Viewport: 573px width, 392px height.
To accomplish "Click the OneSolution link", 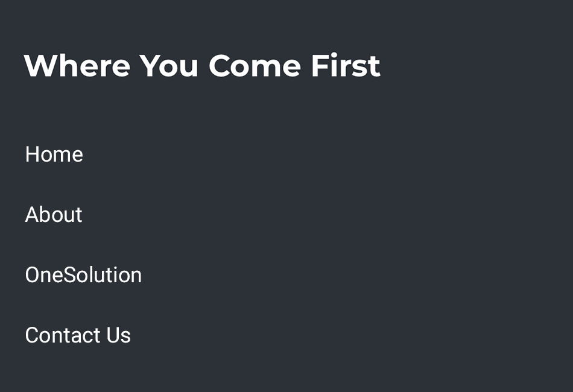I will [83, 275].
